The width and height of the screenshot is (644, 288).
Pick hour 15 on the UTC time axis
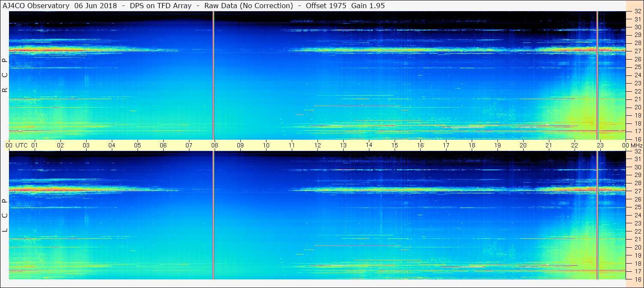[395, 145]
